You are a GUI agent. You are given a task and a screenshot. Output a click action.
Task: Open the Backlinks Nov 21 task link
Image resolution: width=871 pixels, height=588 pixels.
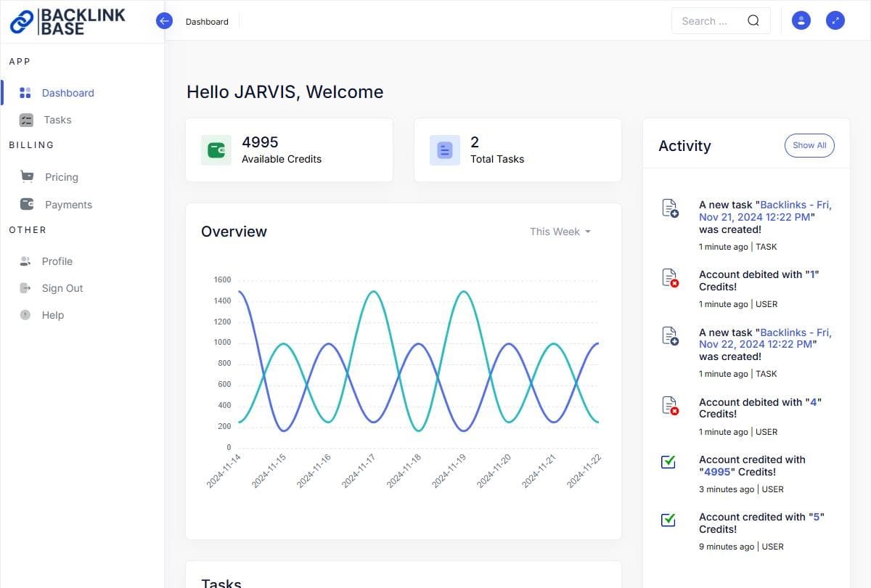point(764,211)
